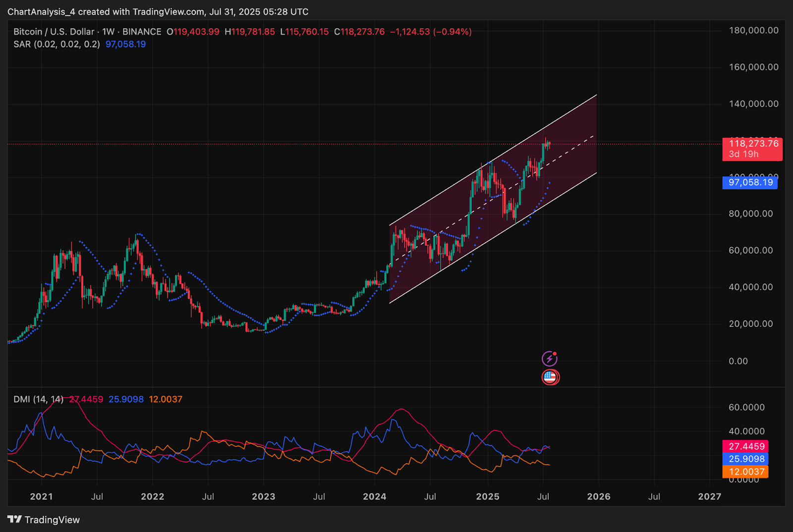
Task: Click the TradingView logo at bottom left
Action: [44, 520]
